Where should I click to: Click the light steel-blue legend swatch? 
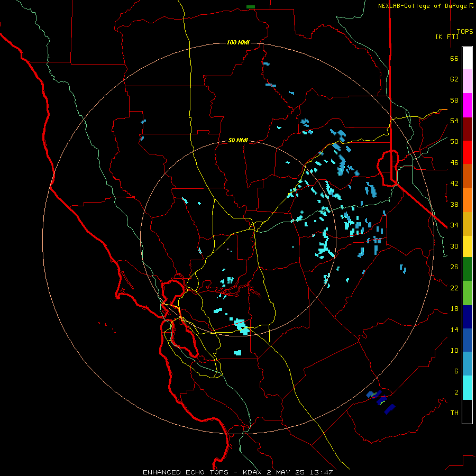click(x=467, y=364)
